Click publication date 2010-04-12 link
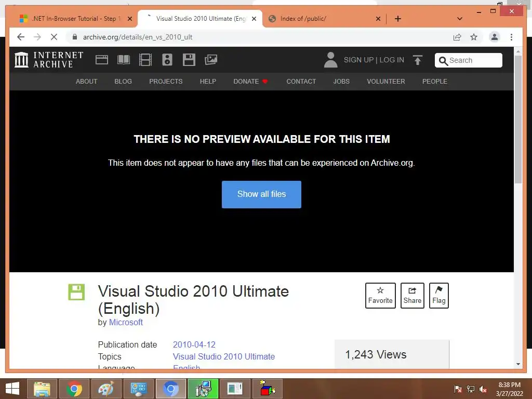 [x=194, y=345]
